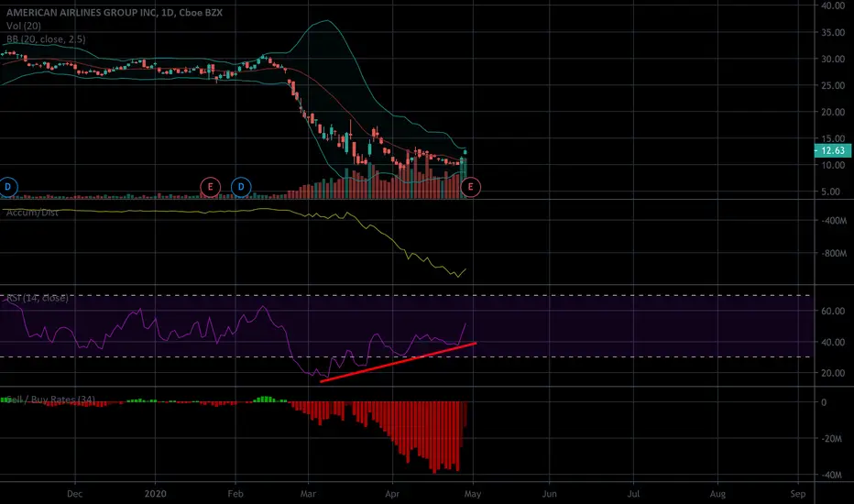Click the Sep label on time axis
Viewport: 854px width, 504px height.
[798, 494]
